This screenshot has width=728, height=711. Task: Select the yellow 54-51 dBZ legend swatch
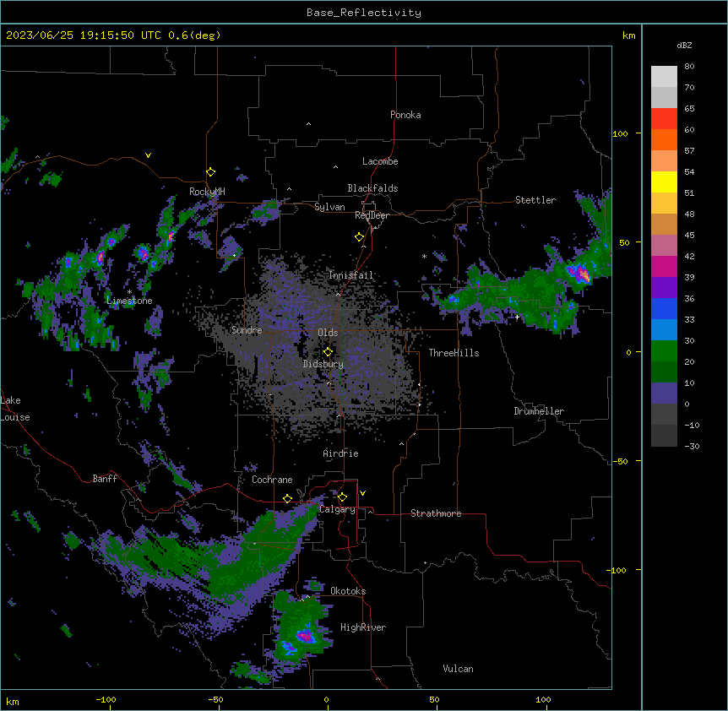tap(664, 182)
